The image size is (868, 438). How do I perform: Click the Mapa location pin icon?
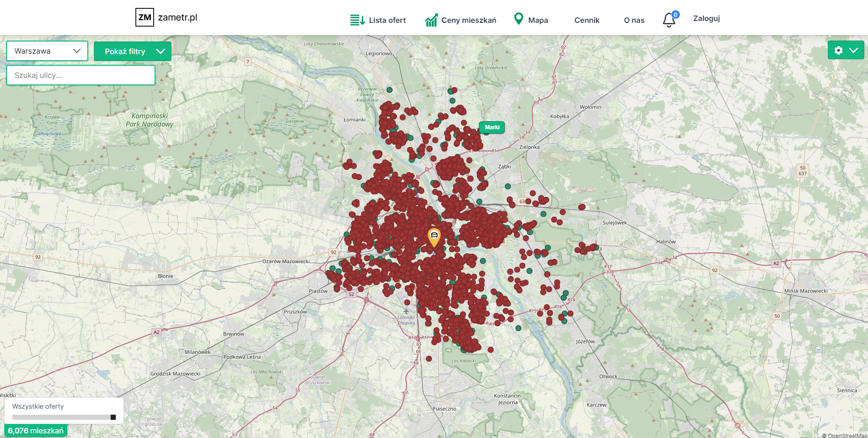coord(518,19)
